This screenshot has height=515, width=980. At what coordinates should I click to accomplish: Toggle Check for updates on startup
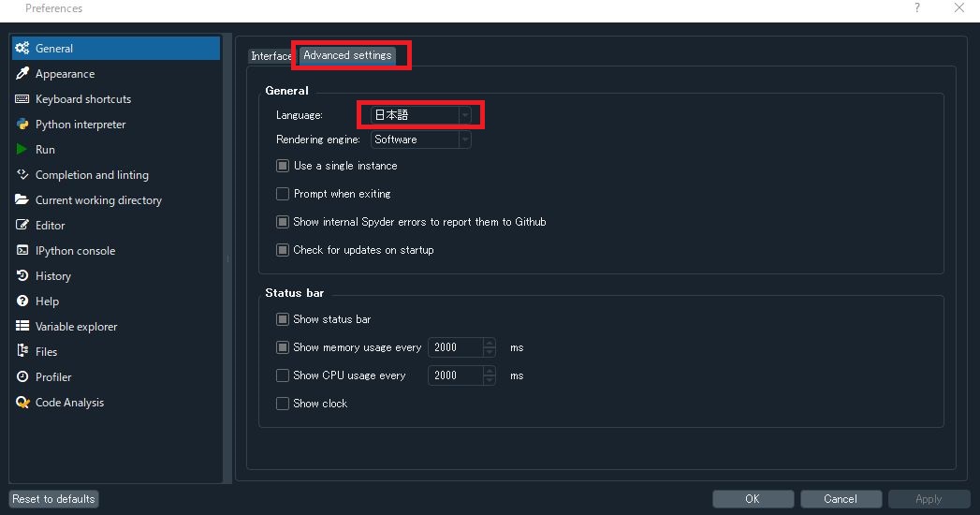[x=283, y=250]
